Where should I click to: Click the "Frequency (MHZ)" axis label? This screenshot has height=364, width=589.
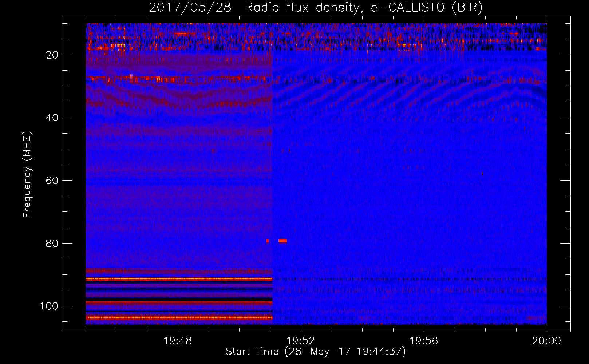coord(28,174)
